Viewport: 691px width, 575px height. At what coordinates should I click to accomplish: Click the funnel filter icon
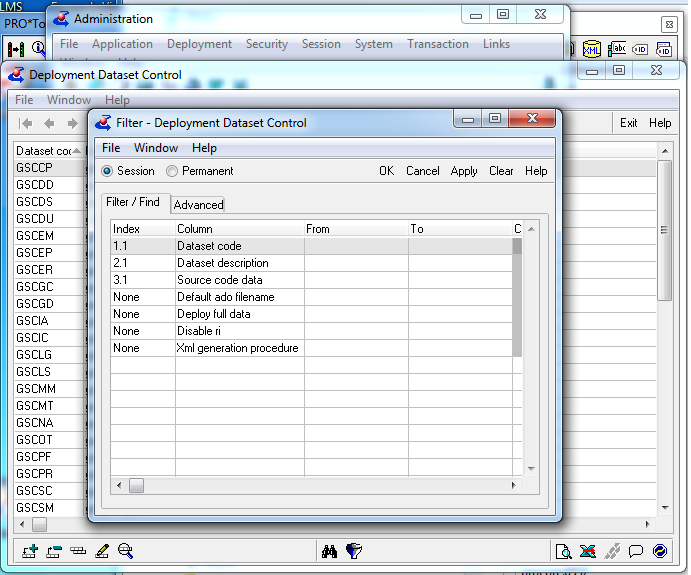coord(354,551)
